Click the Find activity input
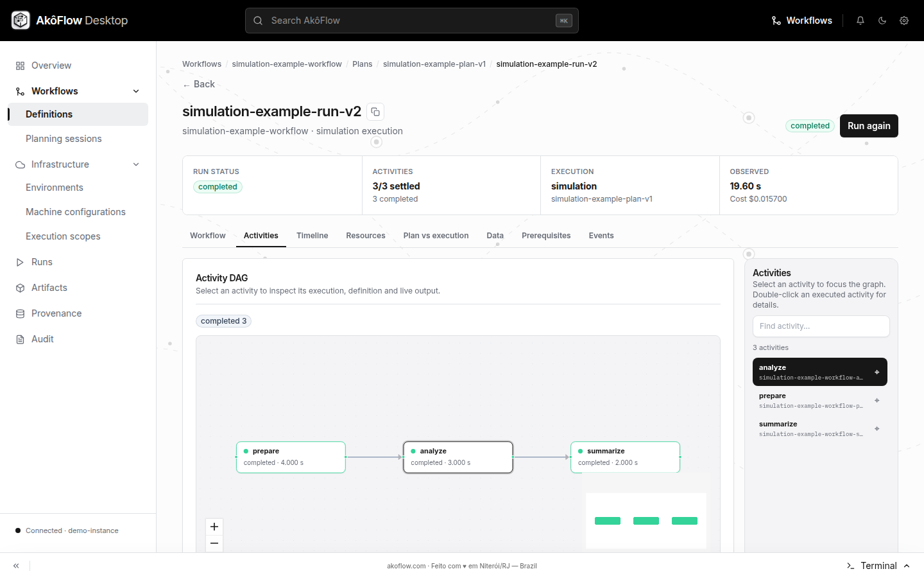The image size is (924, 578). pos(821,326)
